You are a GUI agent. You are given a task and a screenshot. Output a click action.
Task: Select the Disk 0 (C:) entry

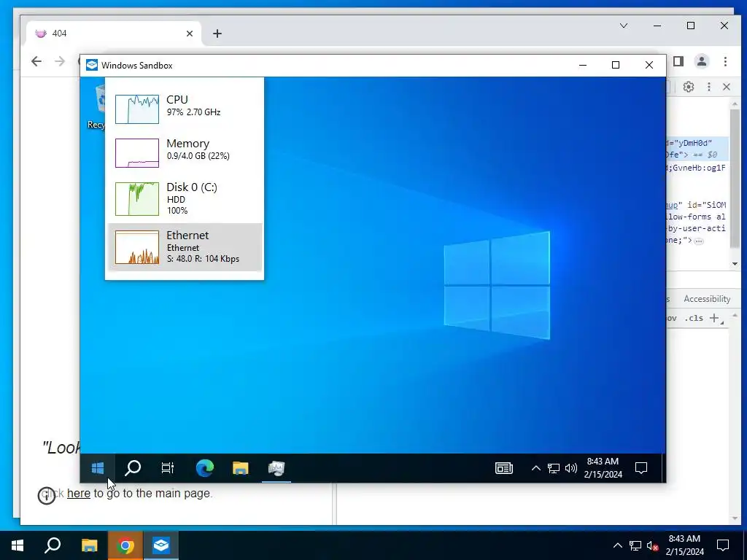pos(185,198)
